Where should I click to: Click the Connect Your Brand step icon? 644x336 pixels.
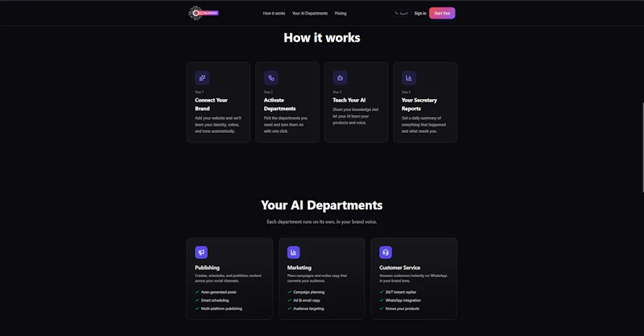point(202,77)
